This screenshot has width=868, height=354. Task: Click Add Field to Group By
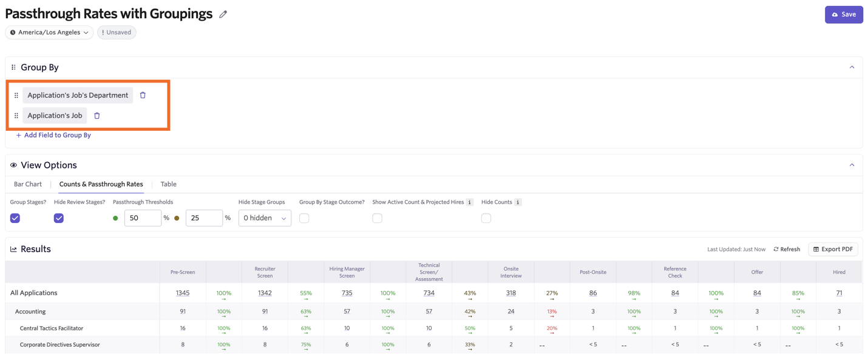tap(53, 135)
